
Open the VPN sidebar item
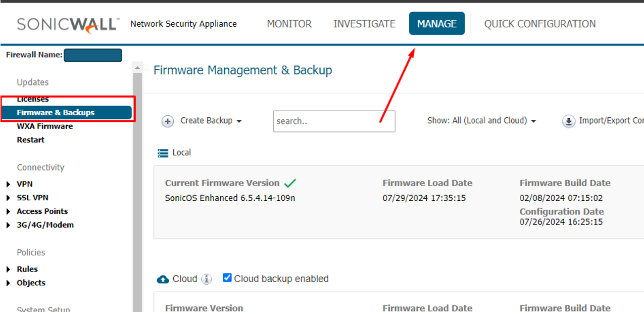[x=25, y=185]
